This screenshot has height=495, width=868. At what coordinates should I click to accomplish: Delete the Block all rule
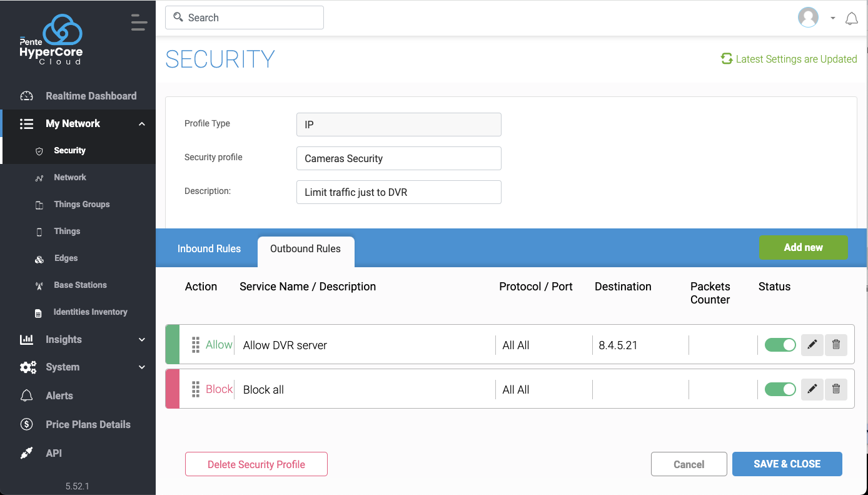coord(836,389)
